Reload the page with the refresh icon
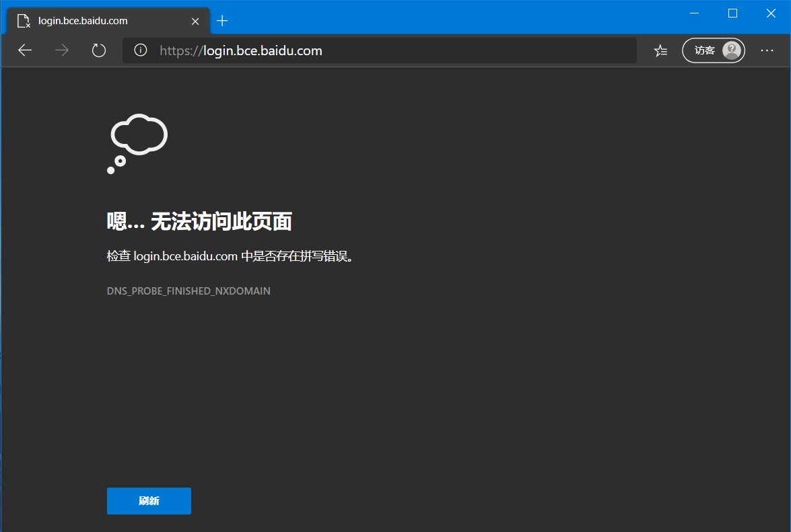The width and height of the screenshot is (791, 532). point(99,50)
